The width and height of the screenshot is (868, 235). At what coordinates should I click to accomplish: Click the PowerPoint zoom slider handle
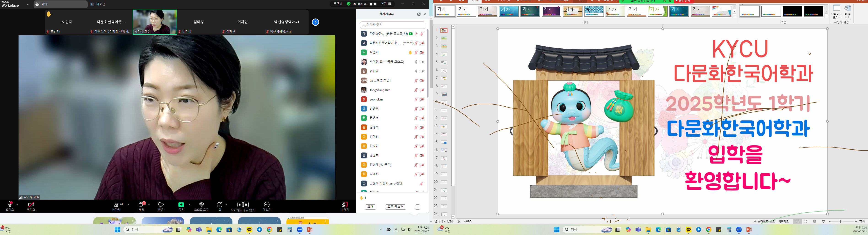(x=840, y=222)
